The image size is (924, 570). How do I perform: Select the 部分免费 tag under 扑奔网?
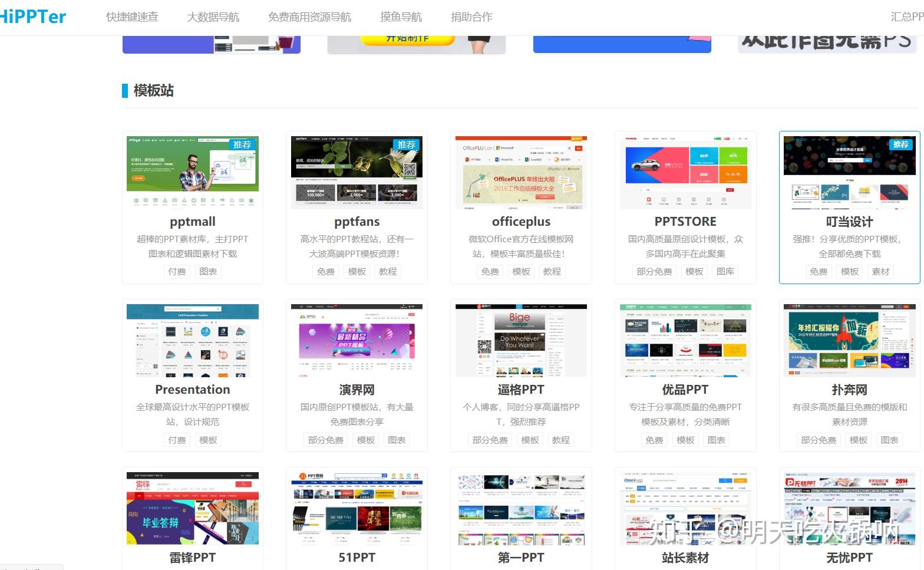click(x=819, y=440)
